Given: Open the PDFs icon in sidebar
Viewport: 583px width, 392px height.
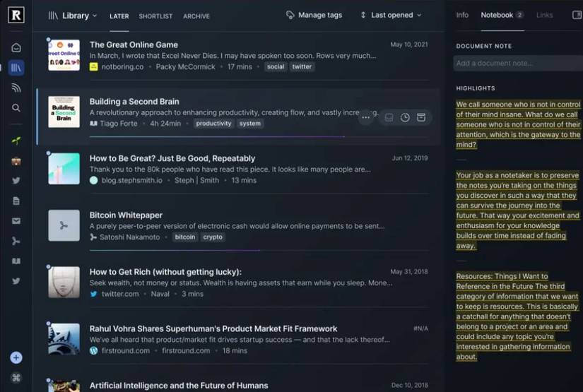Looking at the screenshot, I should coord(16,241).
